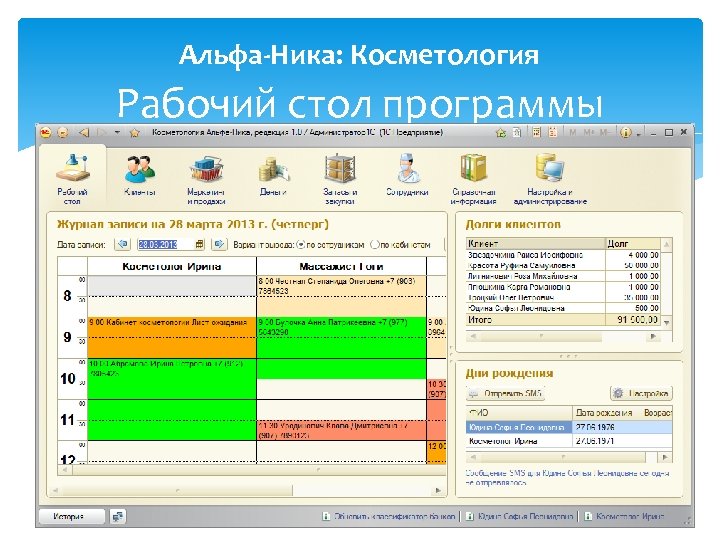
Task: Click the home icon in the title bar
Action: click(x=501, y=133)
